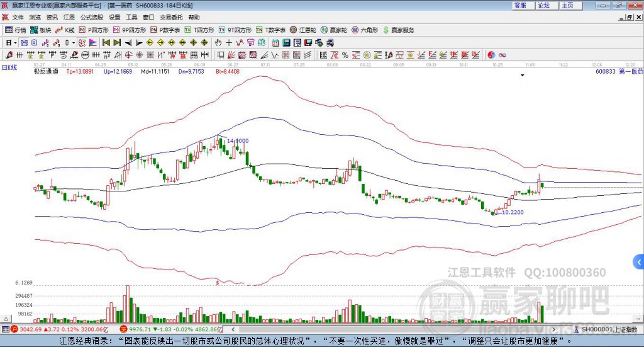Open 赢家服务 dollar-sign service button
Image resolution: width=644 pixels, height=347 pixels.
(399, 30)
